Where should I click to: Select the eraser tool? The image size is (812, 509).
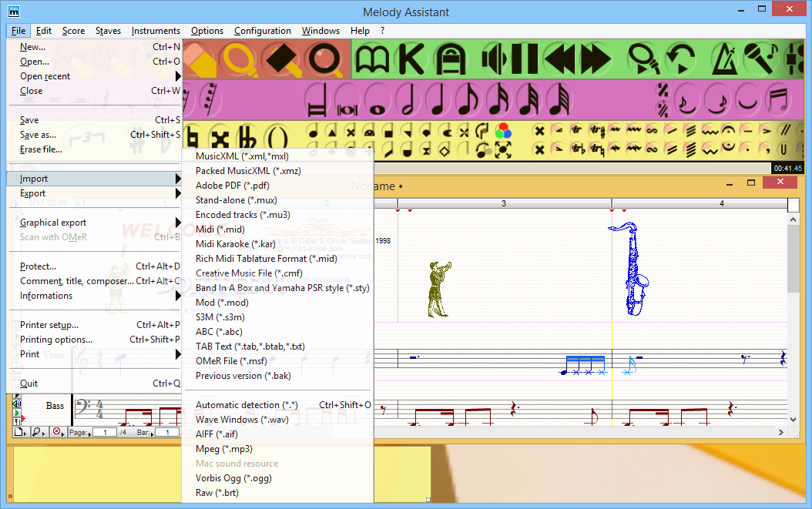pos(200,59)
